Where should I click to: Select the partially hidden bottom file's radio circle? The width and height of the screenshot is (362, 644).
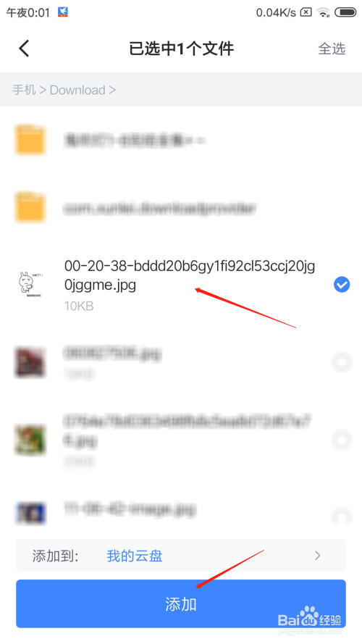click(x=342, y=517)
